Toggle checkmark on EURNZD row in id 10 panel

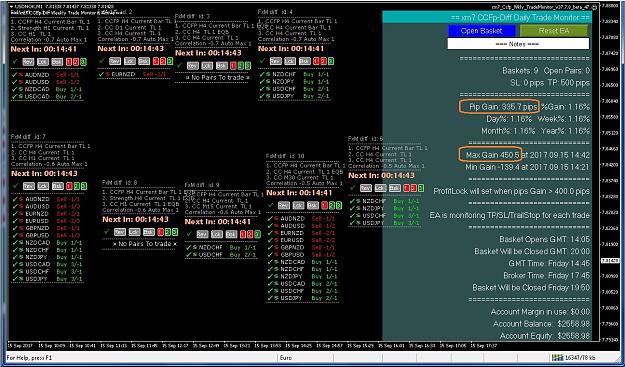(270, 233)
